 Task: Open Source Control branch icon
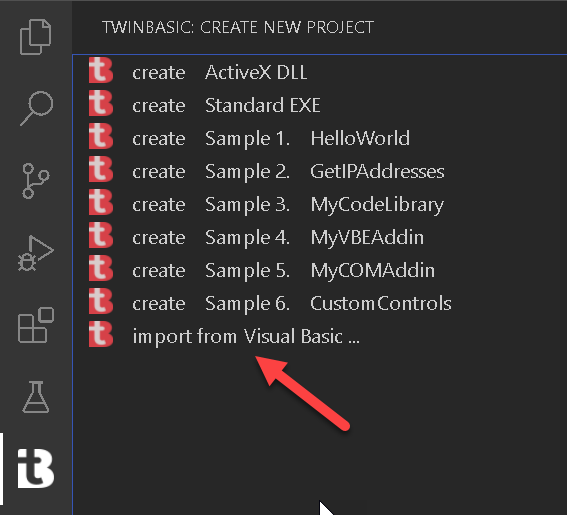click(35, 180)
